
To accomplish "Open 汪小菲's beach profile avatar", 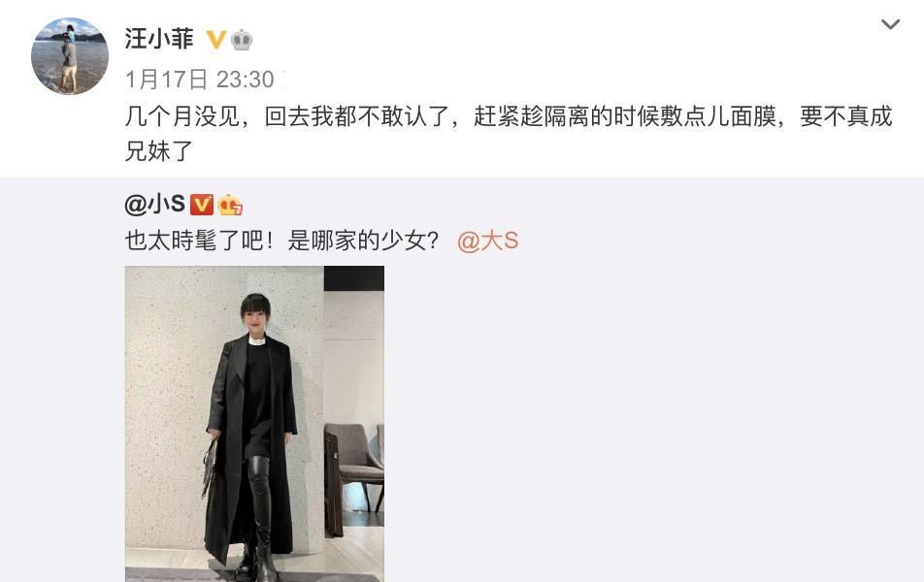I will [x=70, y=56].
